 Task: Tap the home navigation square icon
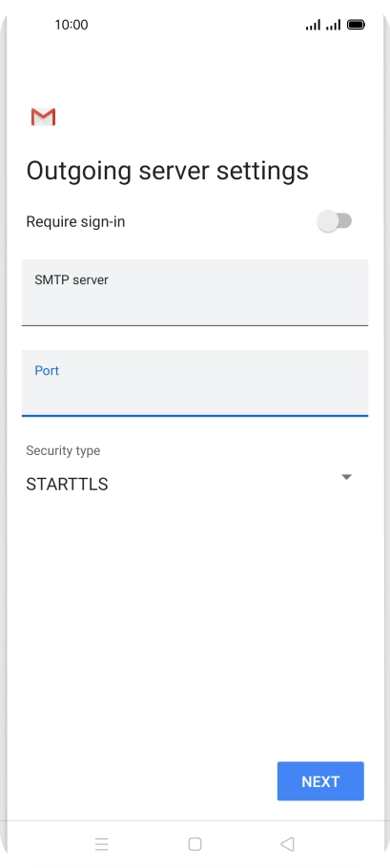195,843
